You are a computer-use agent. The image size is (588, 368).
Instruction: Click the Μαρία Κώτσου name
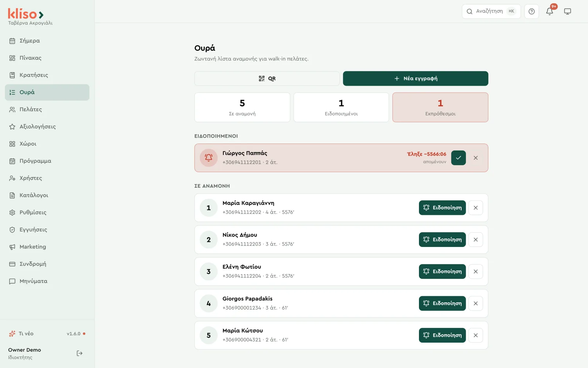[243, 330]
